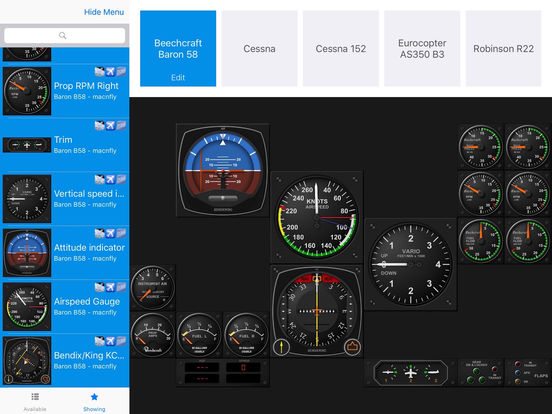Screen dimensions: 552x414
Task: Open the Robinson R22 panel tab
Action: click(503, 49)
